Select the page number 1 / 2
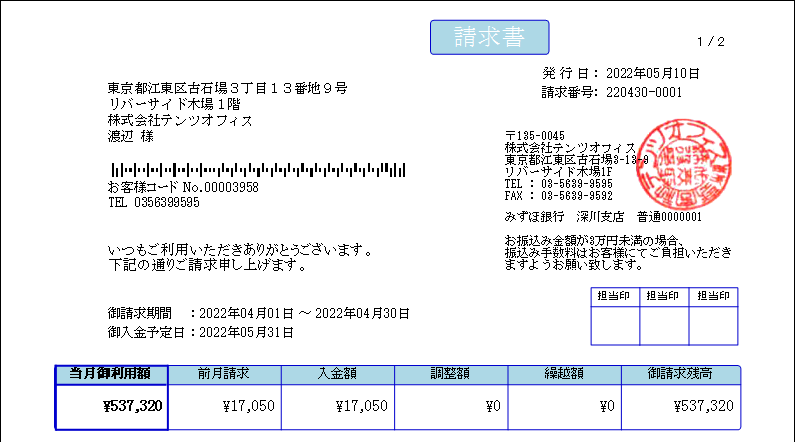This screenshot has width=795, height=442. coord(711,42)
